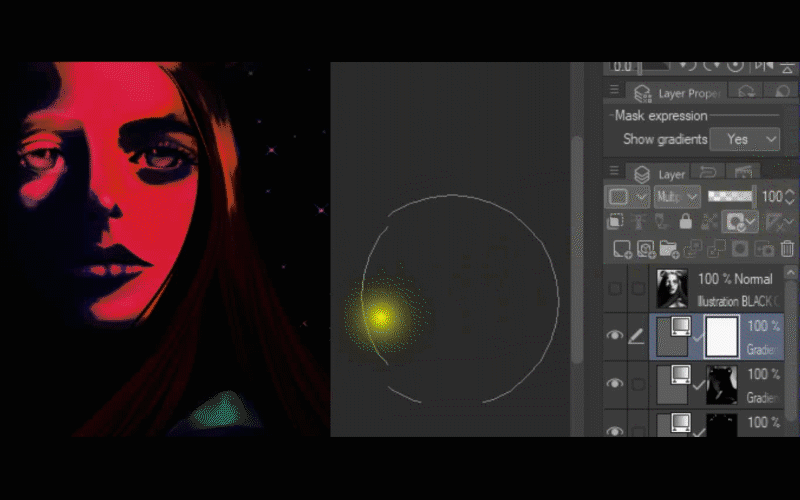
Task: Click the 'Mask expression' heading text
Action: [x=661, y=115]
